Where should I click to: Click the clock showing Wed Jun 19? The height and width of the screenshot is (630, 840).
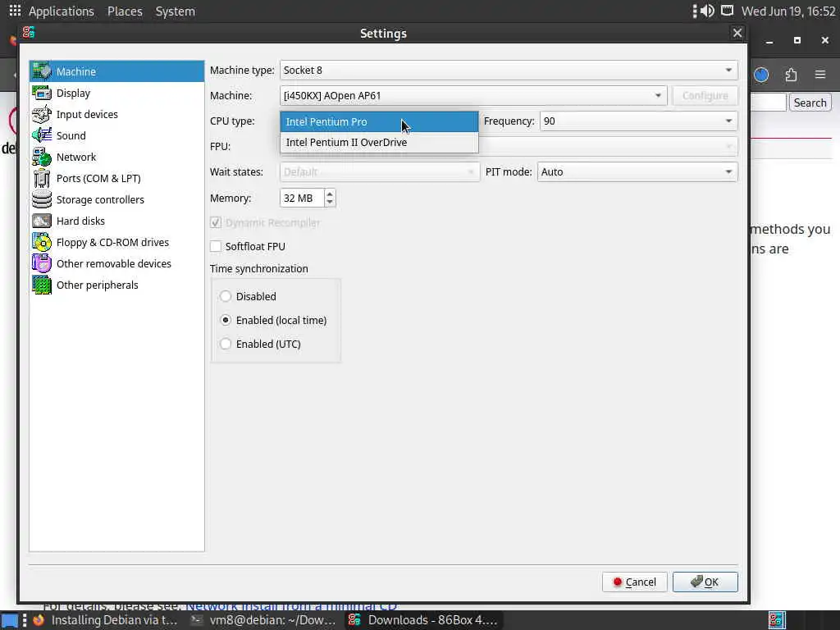point(788,11)
